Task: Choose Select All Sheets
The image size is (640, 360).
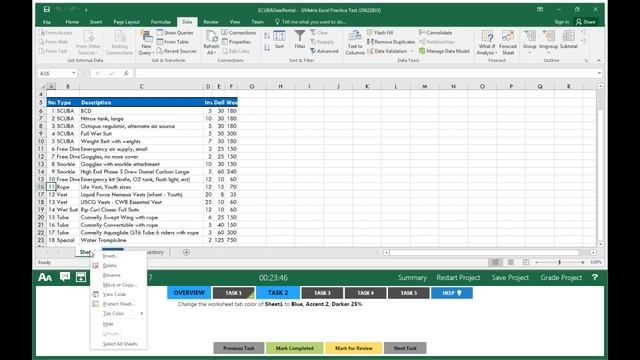Action: pyautogui.click(x=118, y=344)
